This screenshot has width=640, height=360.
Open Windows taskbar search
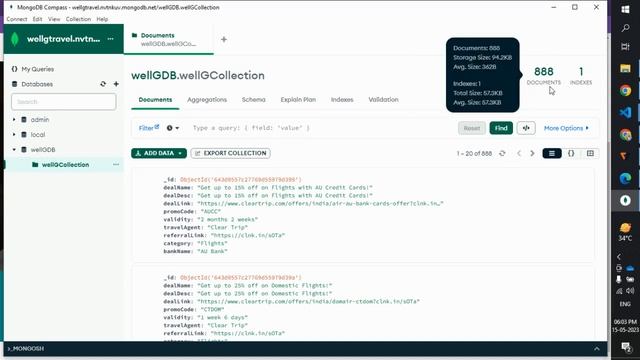pyautogui.click(x=625, y=28)
